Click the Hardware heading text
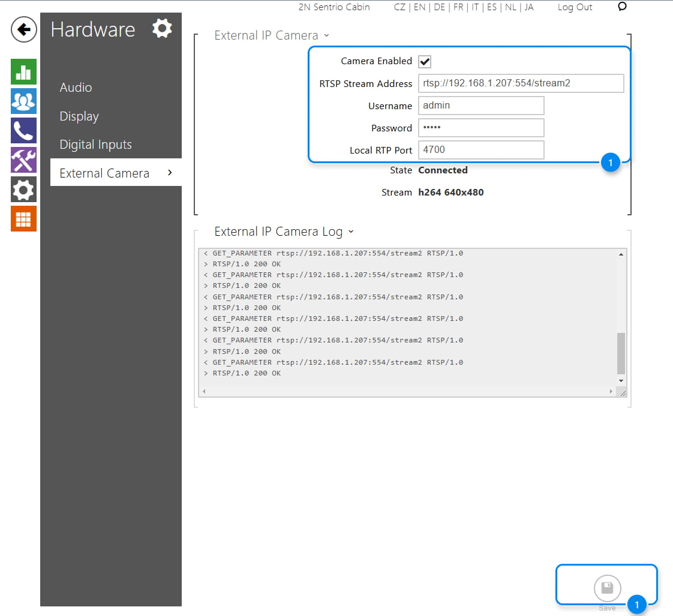 pyautogui.click(x=93, y=29)
